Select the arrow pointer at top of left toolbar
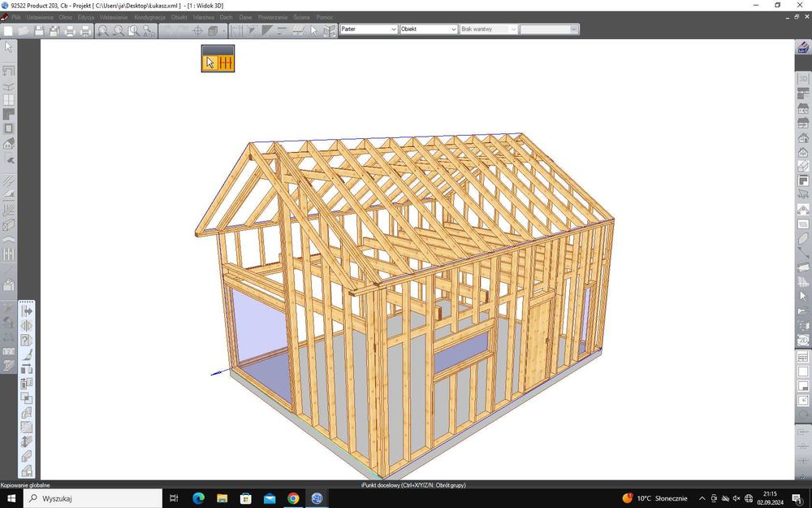The width and height of the screenshot is (812, 508). click(x=8, y=46)
